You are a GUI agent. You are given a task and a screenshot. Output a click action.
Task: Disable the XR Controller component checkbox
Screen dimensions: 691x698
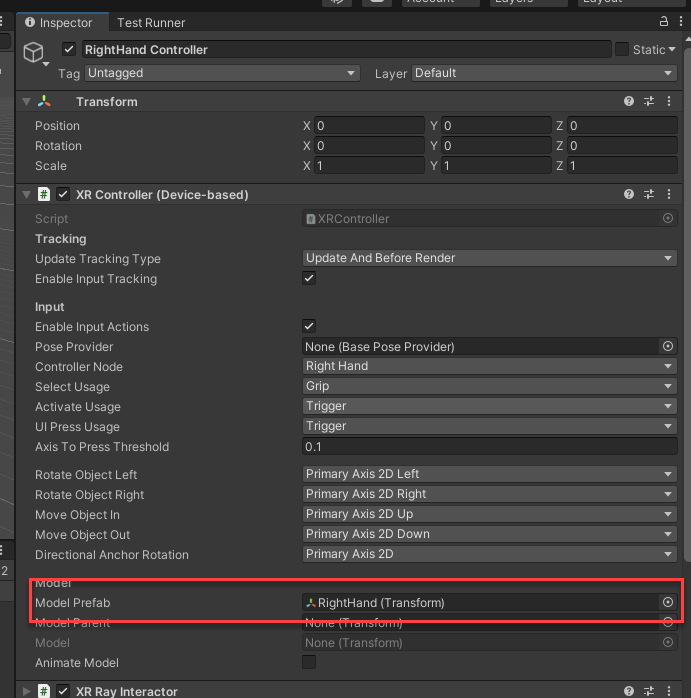[63, 194]
